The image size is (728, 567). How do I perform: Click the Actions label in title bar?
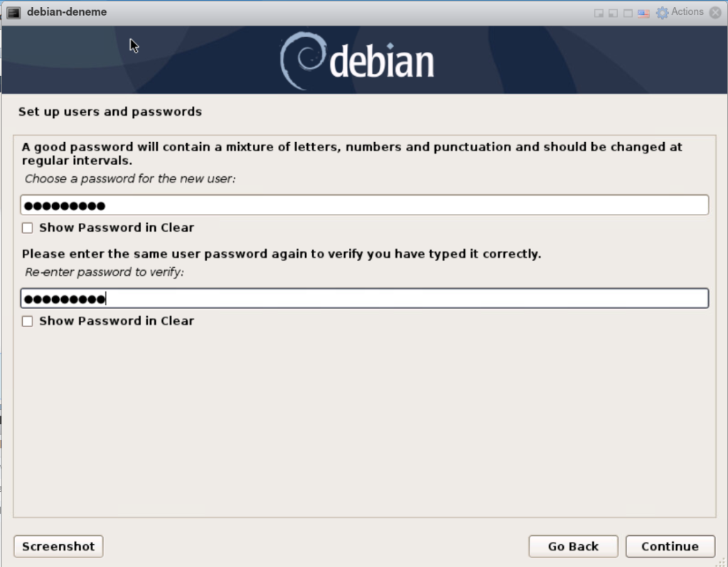(687, 12)
